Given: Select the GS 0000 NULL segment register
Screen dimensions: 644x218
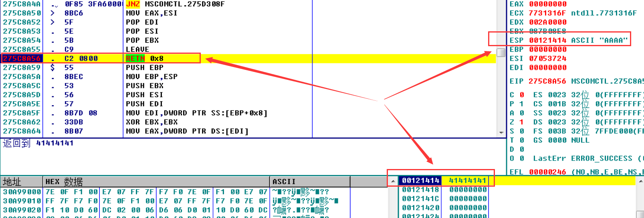Looking at the screenshot, I should pos(561,140).
